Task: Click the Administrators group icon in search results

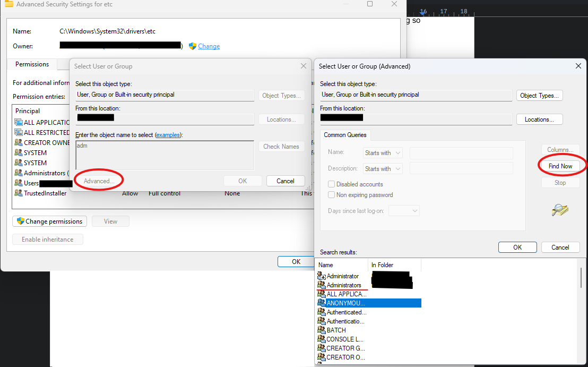Action: click(x=322, y=285)
